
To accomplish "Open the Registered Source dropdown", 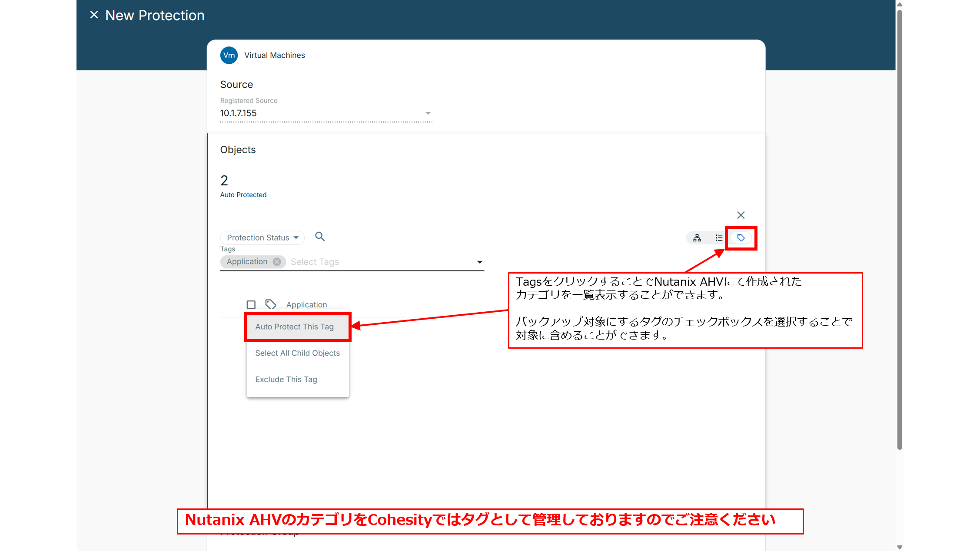I will (428, 113).
